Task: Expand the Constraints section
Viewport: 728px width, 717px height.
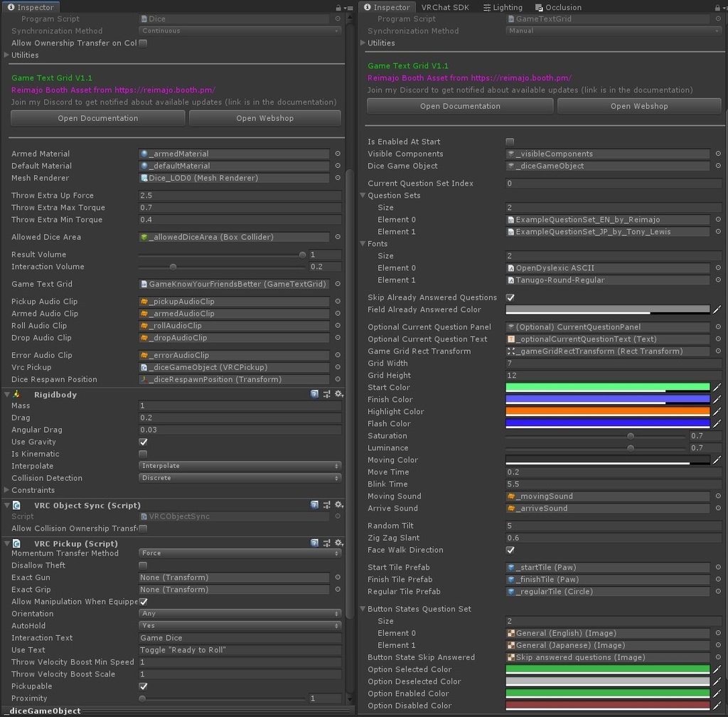Action: click(x=7, y=490)
